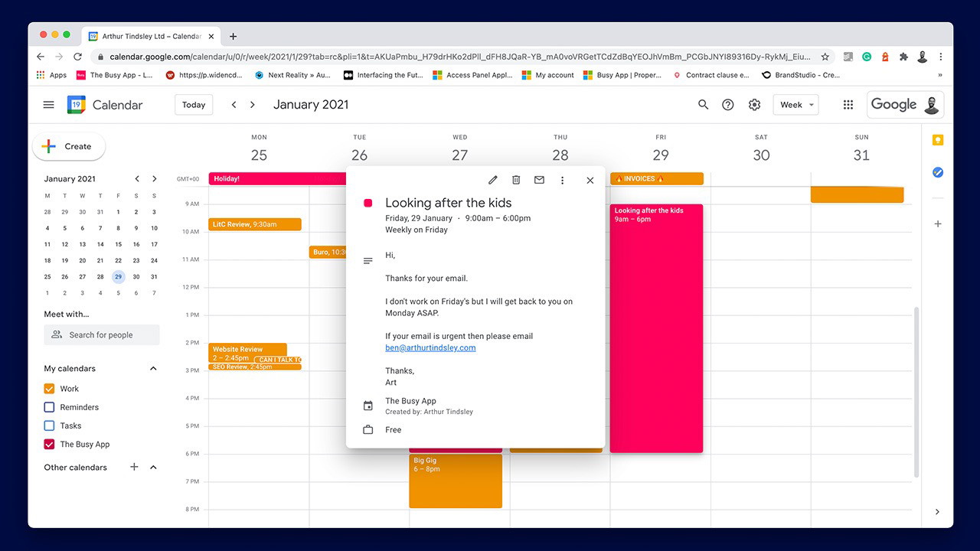980x551 pixels.
Task: Click the Today button
Action: tap(194, 105)
